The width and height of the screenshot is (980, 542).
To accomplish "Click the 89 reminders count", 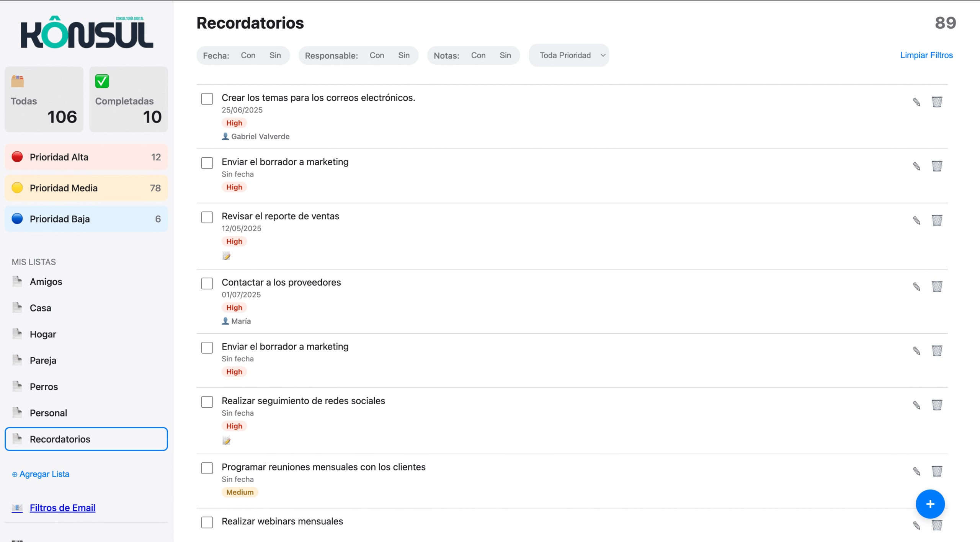I will point(946,23).
